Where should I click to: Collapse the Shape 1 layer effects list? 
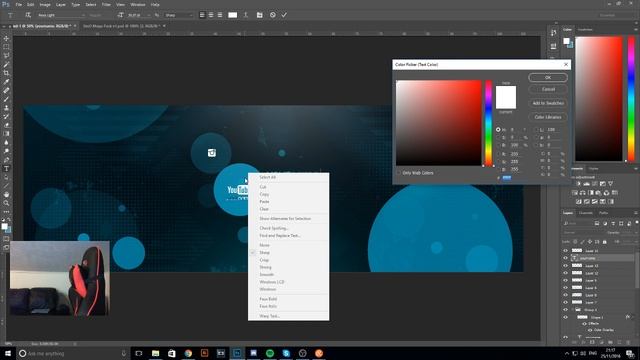[x=633, y=317]
